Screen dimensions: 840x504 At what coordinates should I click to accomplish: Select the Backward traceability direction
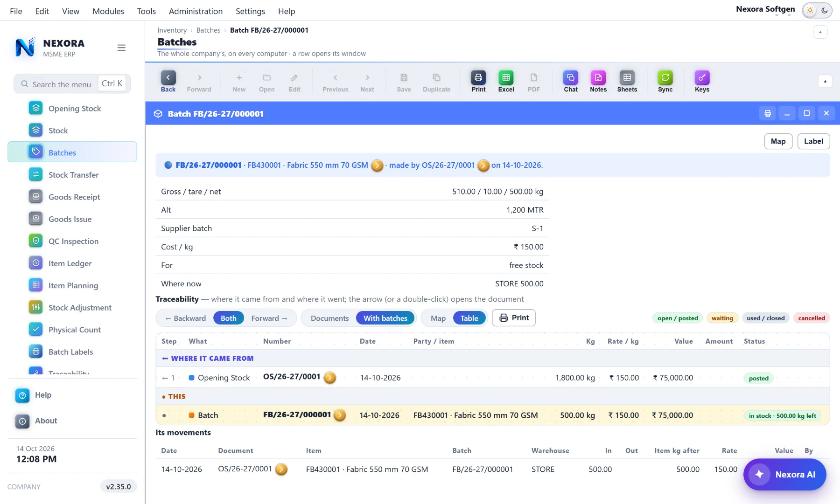click(185, 318)
